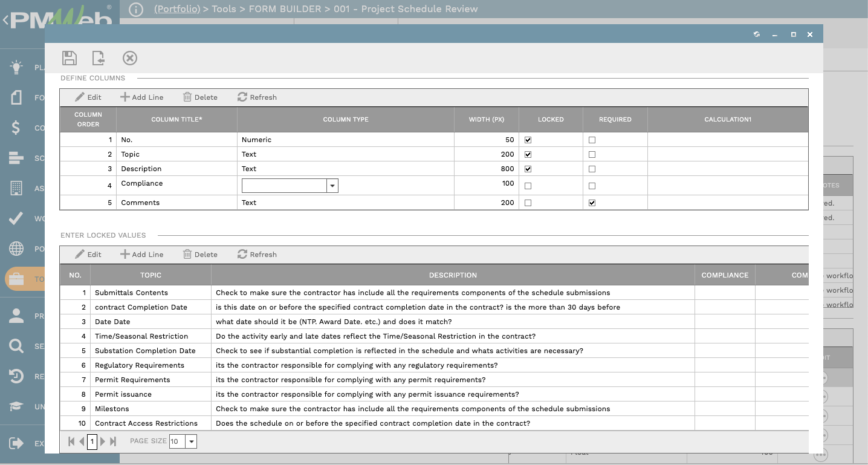Click Refresh in Define Columns toolbar
The image size is (868, 465).
(257, 97)
